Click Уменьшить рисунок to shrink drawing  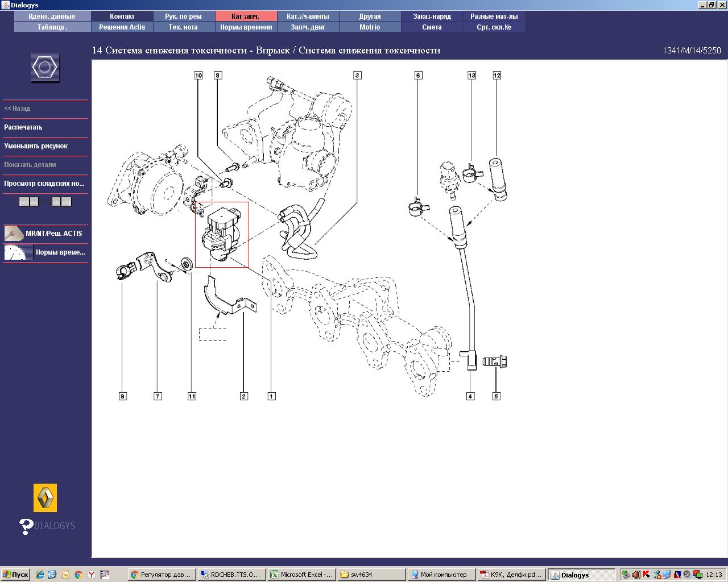pyautogui.click(x=36, y=146)
